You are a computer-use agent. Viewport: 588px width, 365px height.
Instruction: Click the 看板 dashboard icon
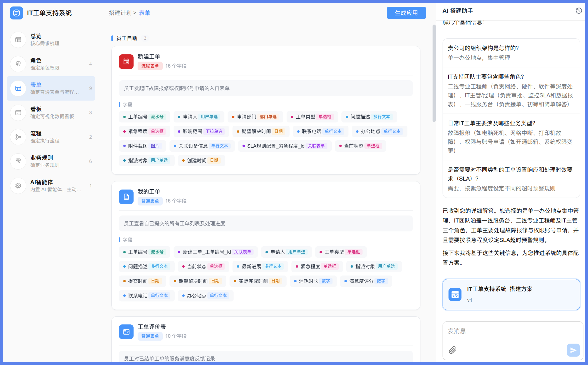pos(18,113)
